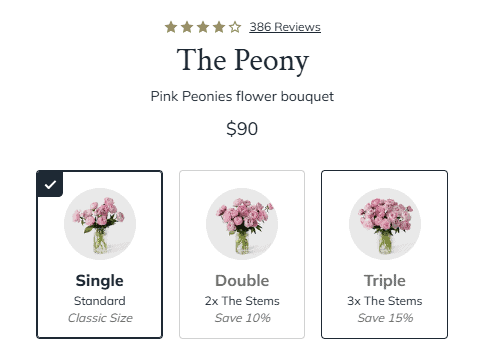Select the Triple size option card
Image resolution: width=480 pixels, height=362 pixels.
coord(384,254)
